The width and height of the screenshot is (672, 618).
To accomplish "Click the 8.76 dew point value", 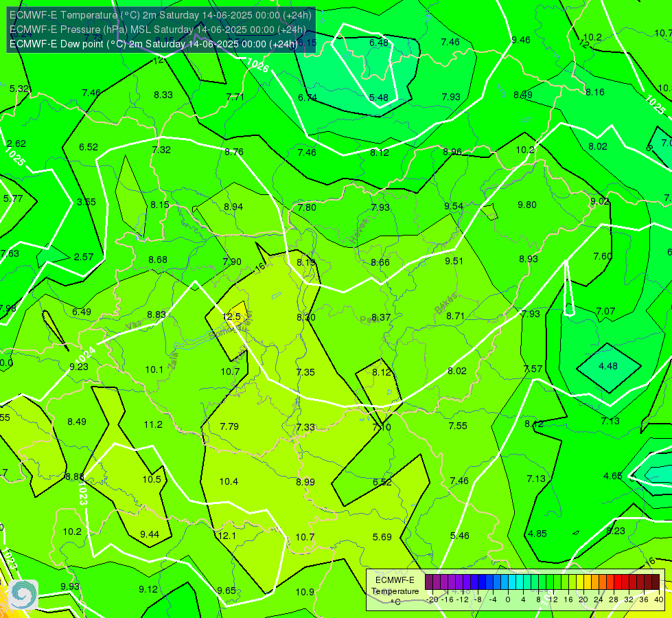I will (234, 152).
